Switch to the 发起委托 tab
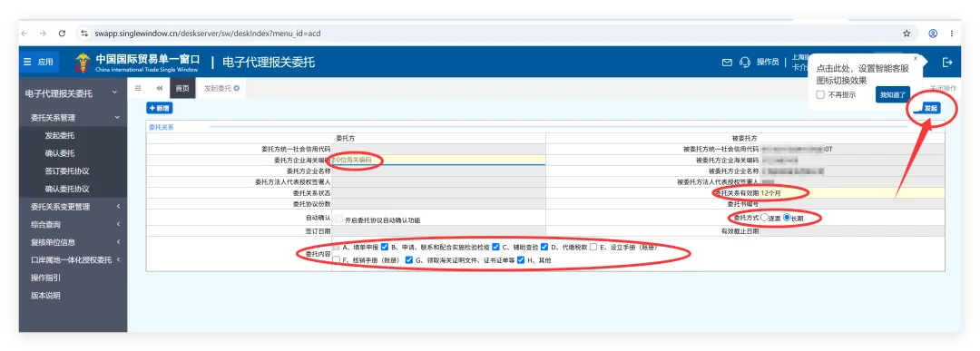This screenshot has width=980, height=351. coord(218,88)
